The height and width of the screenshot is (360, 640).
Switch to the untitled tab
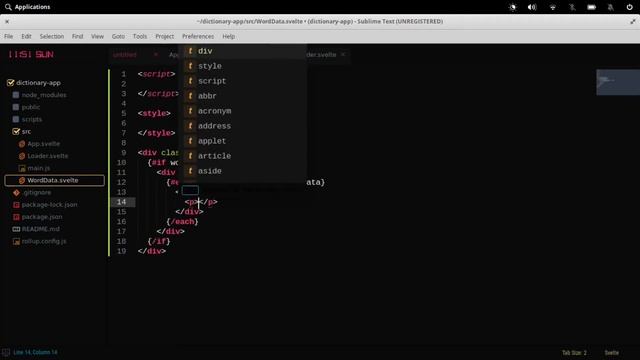click(125, 55)
